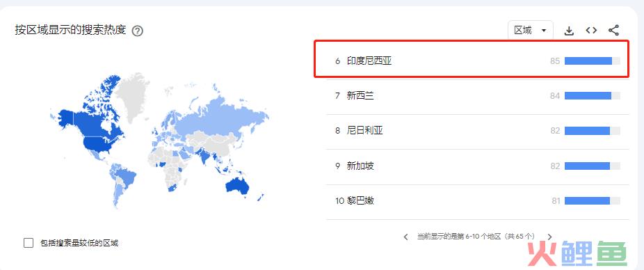Go to the next page of regions
This screenshot has width=644, height=270.
(549, 237)
